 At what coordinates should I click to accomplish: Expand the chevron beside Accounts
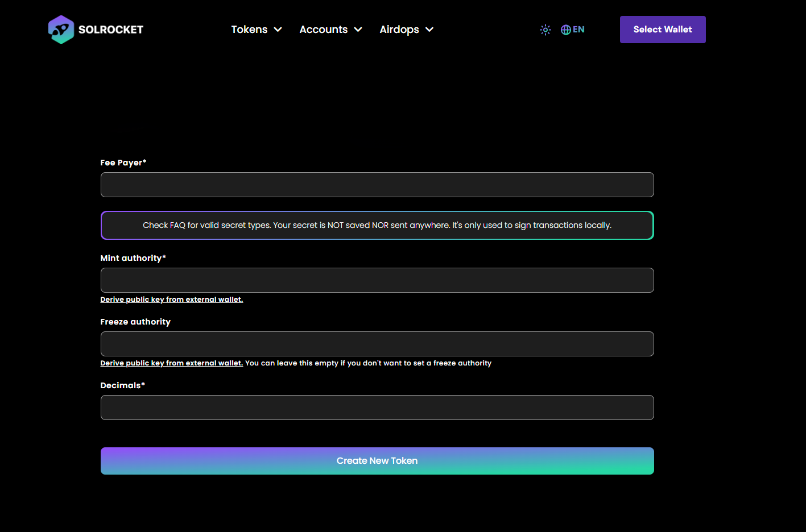point(358,30)
